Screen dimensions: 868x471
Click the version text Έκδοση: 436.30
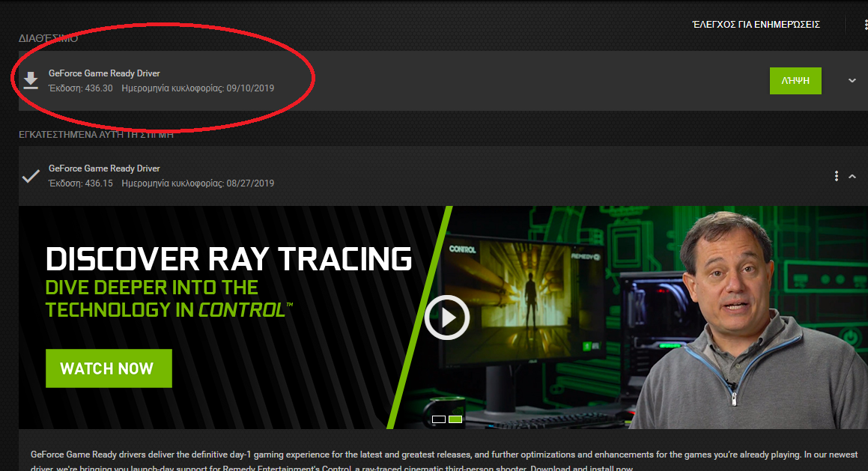(81, 88)
